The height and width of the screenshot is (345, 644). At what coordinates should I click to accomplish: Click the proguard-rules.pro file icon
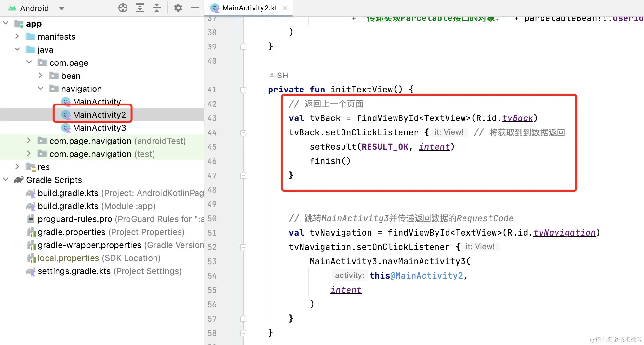tap(31, 219)
